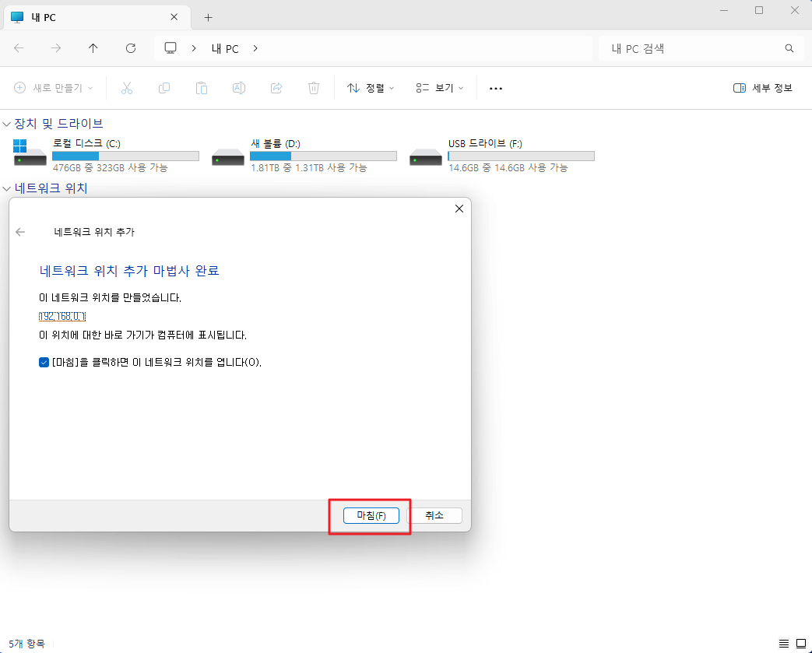Toggle details view in the status bar

coord(783,643)
